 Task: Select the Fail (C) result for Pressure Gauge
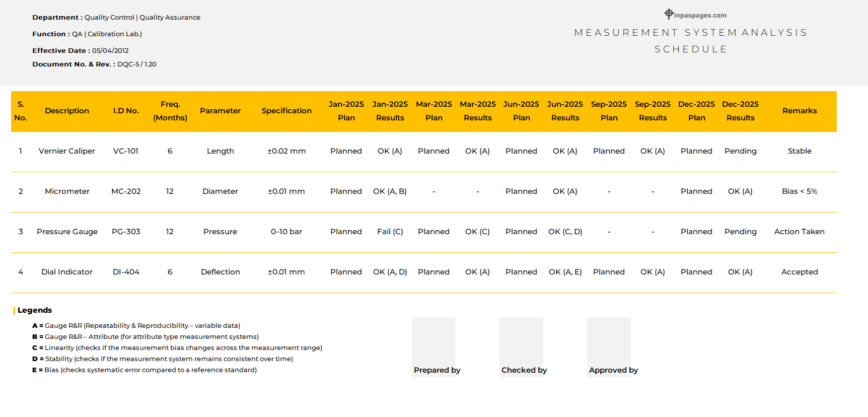coord(390,232)
